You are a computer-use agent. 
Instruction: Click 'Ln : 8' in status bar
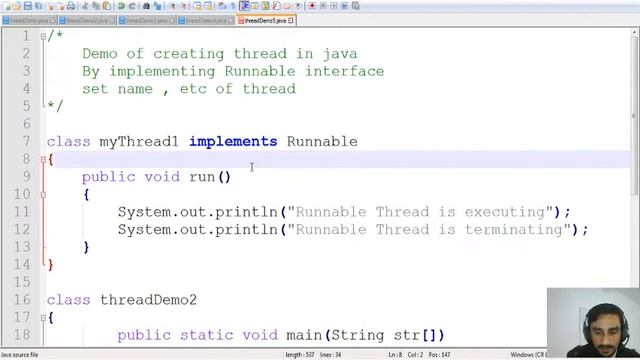coord(395,355)
